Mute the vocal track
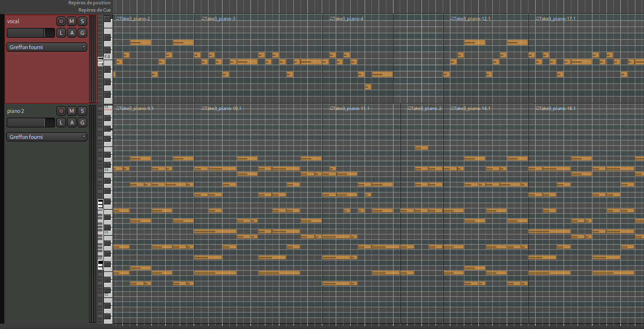This screenshot has height=329, width=644. point(72,21)
